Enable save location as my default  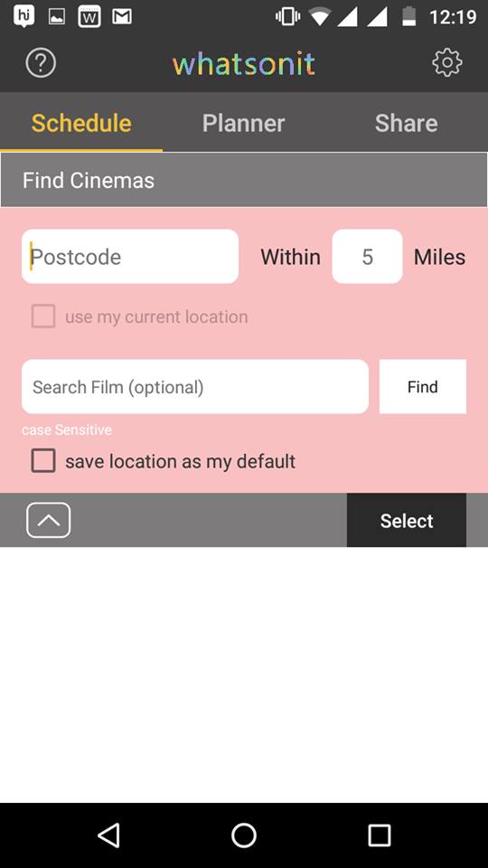click(x=43, y=460)
